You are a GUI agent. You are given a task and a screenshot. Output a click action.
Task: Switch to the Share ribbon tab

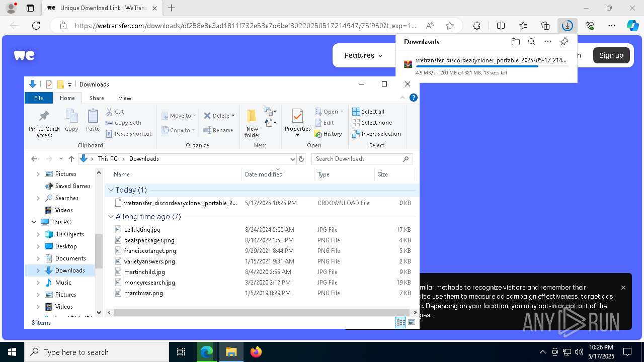coord(97,98)
